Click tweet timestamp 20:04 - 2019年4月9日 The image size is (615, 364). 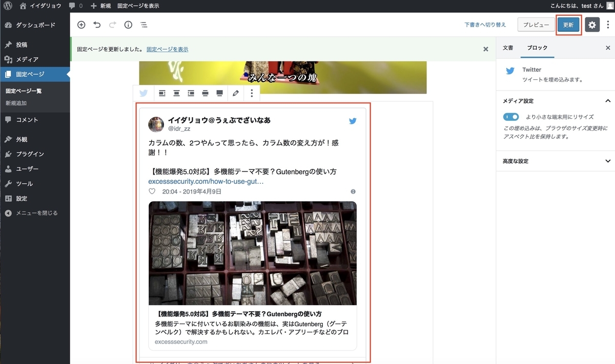(192, 191)
